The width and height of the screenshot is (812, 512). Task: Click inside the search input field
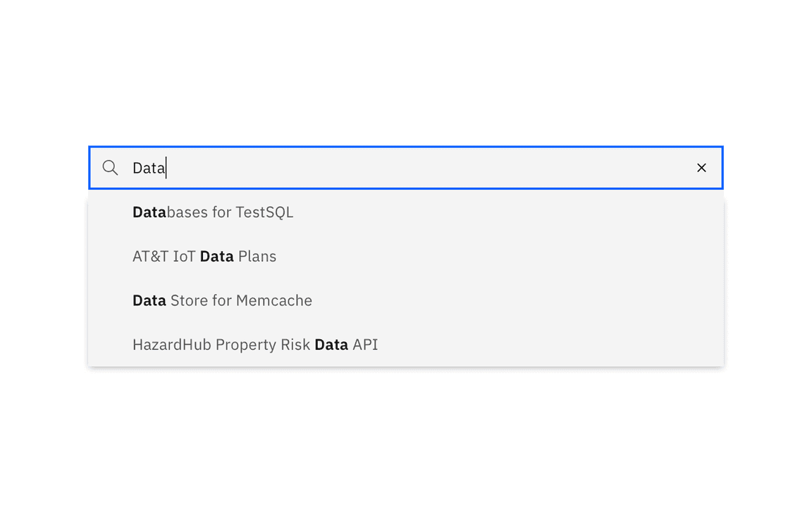352,168
